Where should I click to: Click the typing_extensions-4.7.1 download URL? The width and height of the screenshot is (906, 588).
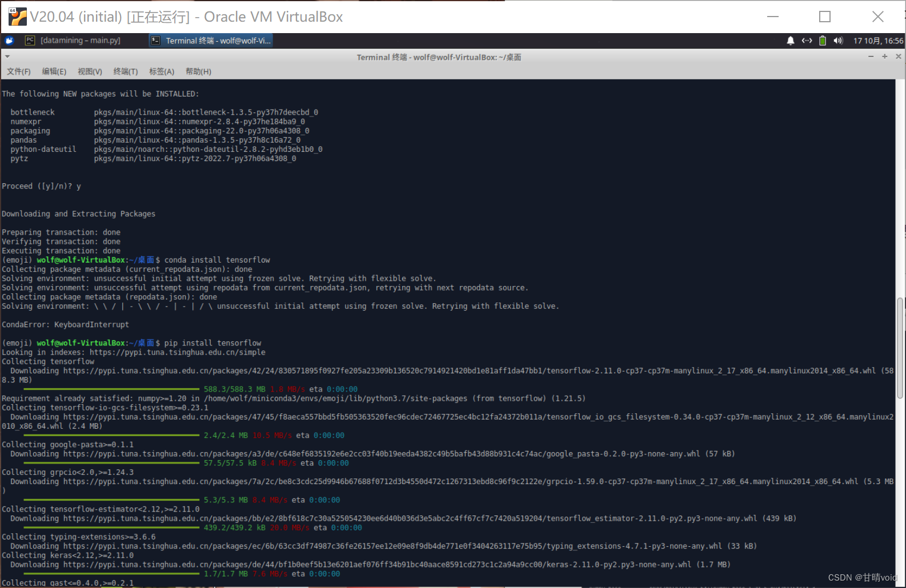(393, 546)
